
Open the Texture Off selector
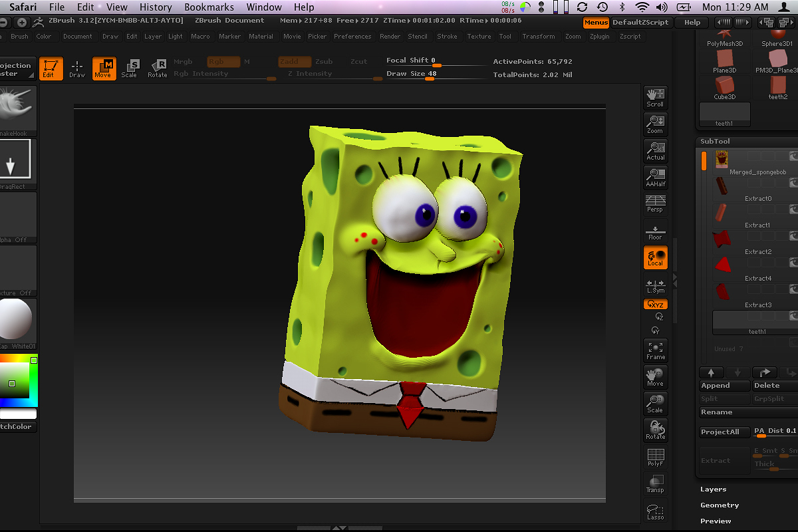point(18,271)
